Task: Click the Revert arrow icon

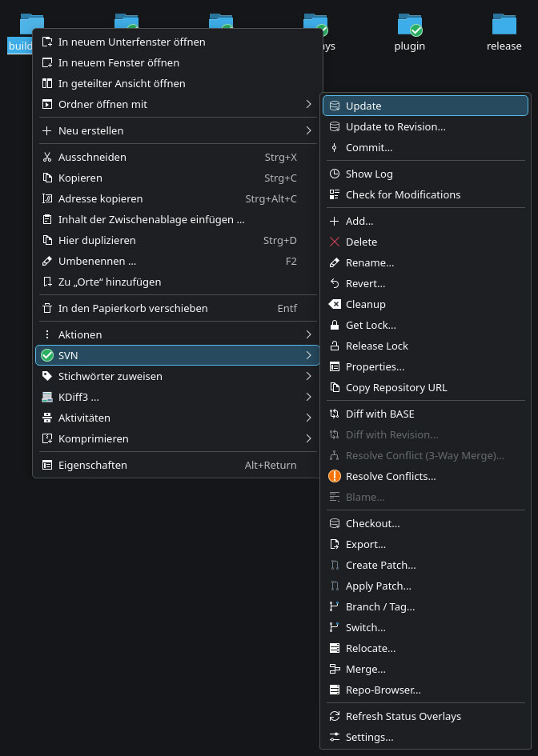Action: click(335, 283)
